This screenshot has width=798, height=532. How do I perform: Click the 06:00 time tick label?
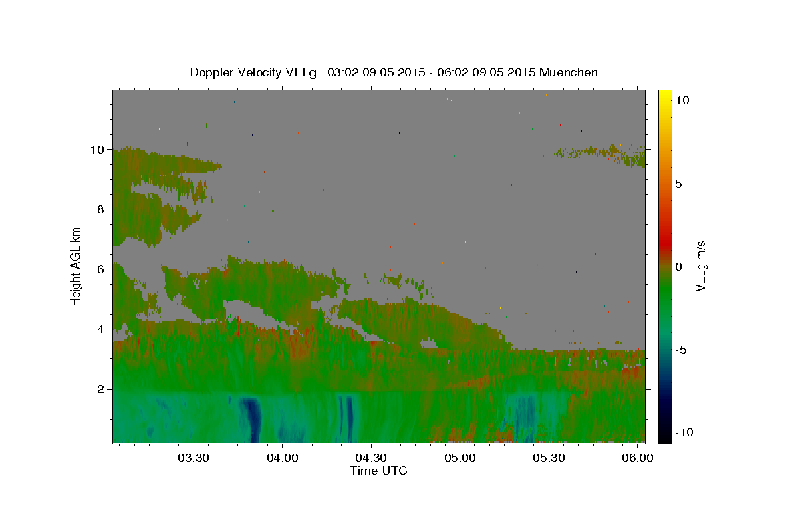click(x=637, y=458)
